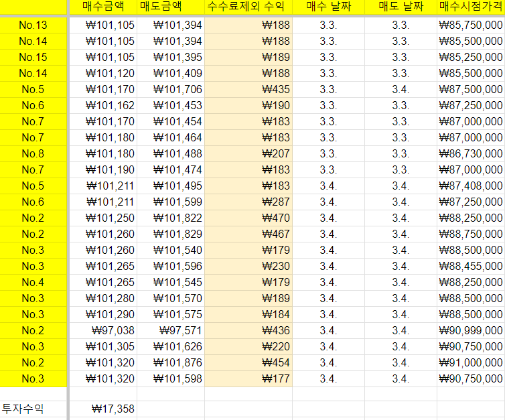Select the ₩287 profit cell
This screenshot has height=420, width=505.
tap(248, 202)
